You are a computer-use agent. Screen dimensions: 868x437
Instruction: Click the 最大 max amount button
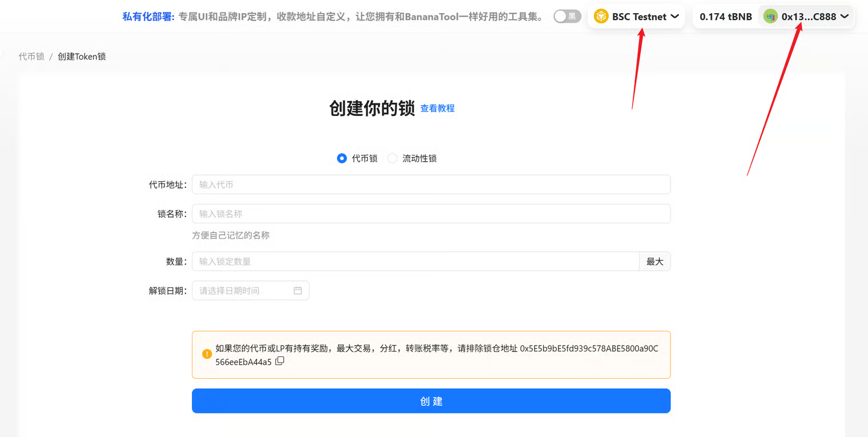654,262
